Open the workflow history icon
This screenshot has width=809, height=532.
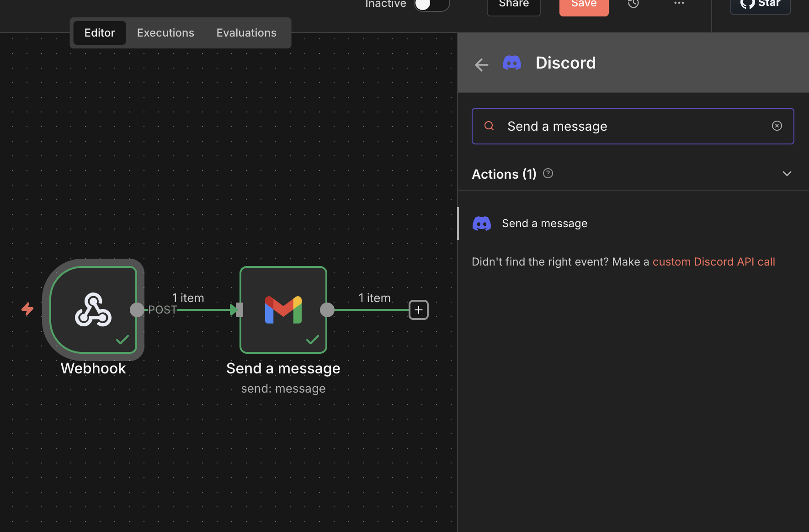[633, 4]
